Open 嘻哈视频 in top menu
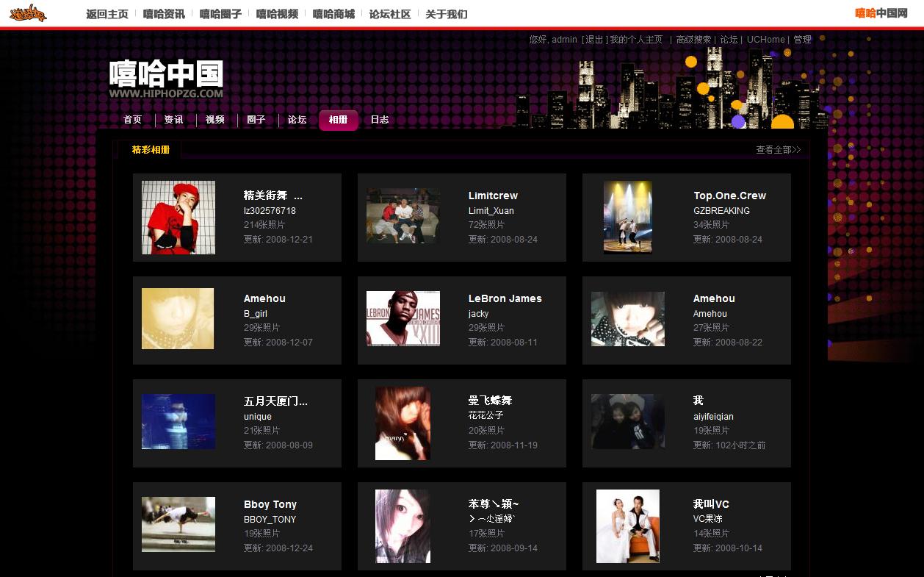The height and width of the screenshot is (577, 924). pyautogui.click(x=277, y=14)
